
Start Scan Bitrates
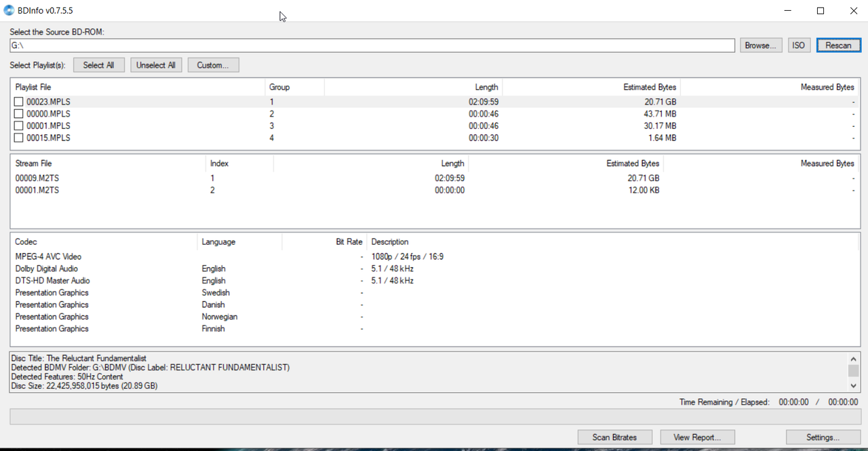615,437
